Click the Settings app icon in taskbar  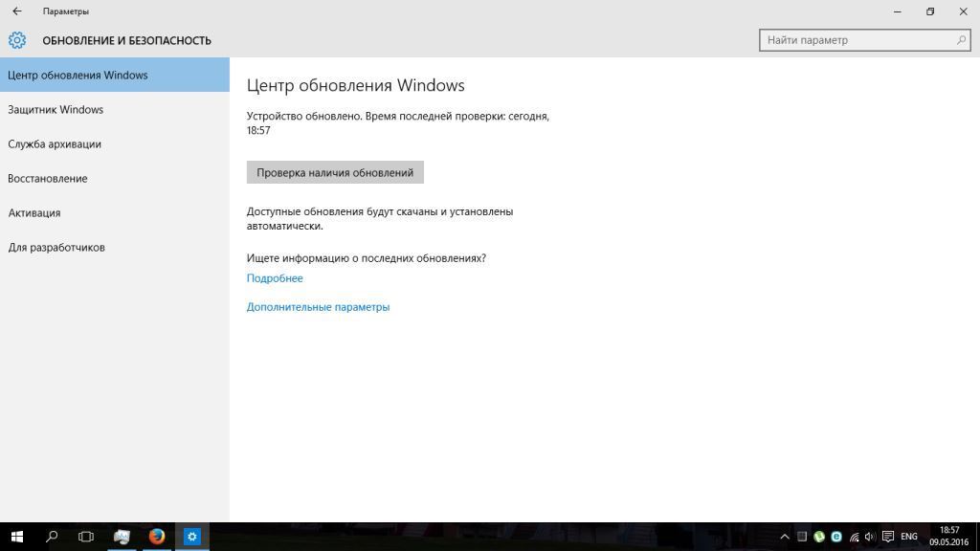click(191, 537)
